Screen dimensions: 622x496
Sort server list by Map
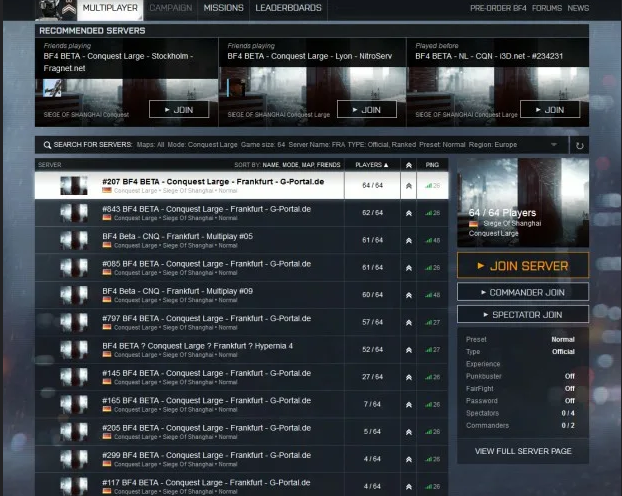point(308,165)
